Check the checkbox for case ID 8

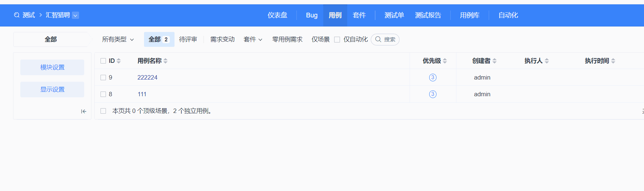pyautogui.click(x=103, y=94)
